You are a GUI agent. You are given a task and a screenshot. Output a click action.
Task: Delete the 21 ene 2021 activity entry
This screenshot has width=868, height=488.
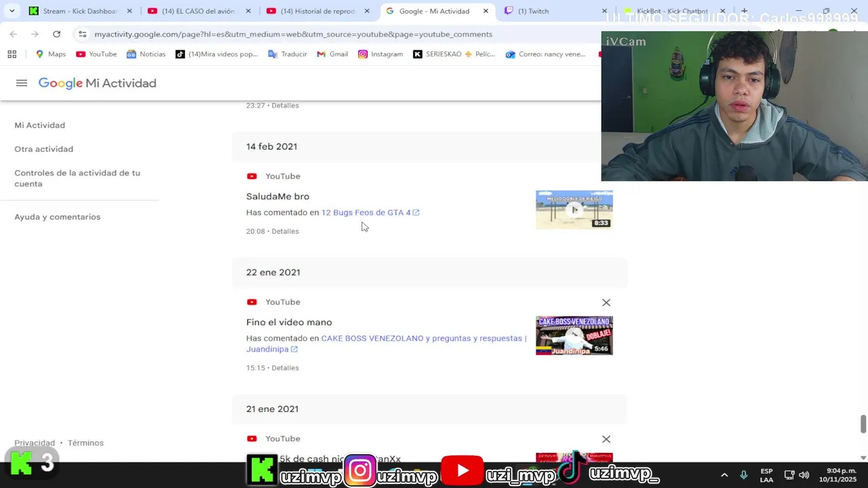tap(606, 439)
